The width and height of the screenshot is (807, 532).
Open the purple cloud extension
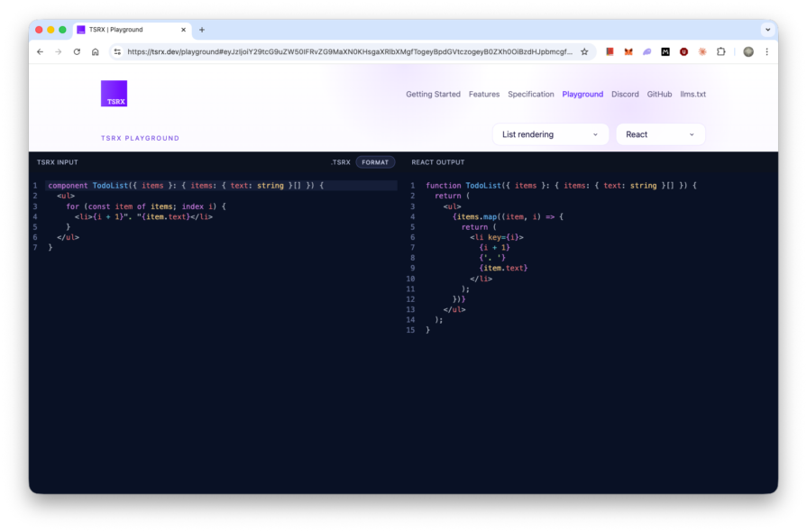point(647,51)
